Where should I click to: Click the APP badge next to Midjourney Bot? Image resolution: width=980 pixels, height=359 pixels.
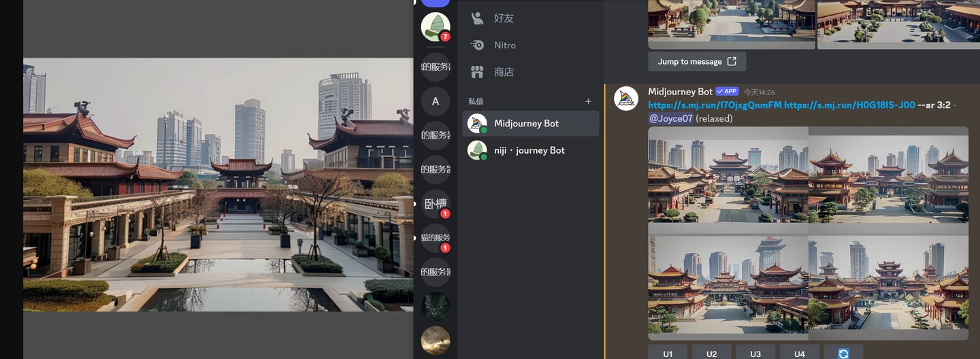pyautogui.click(x=728, y=91)
